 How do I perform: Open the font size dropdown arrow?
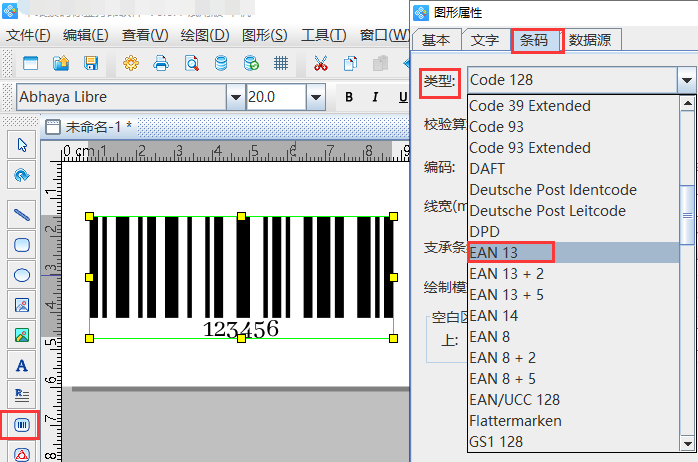(x=316, y=97)
